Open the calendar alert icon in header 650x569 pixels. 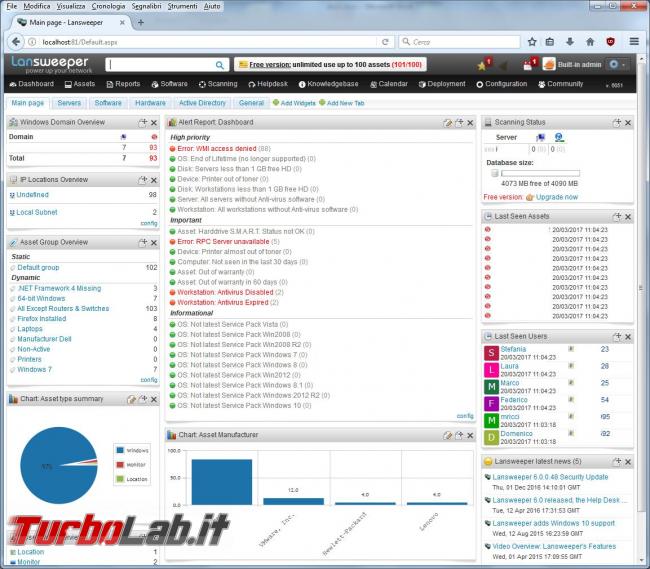coord(529,65)
